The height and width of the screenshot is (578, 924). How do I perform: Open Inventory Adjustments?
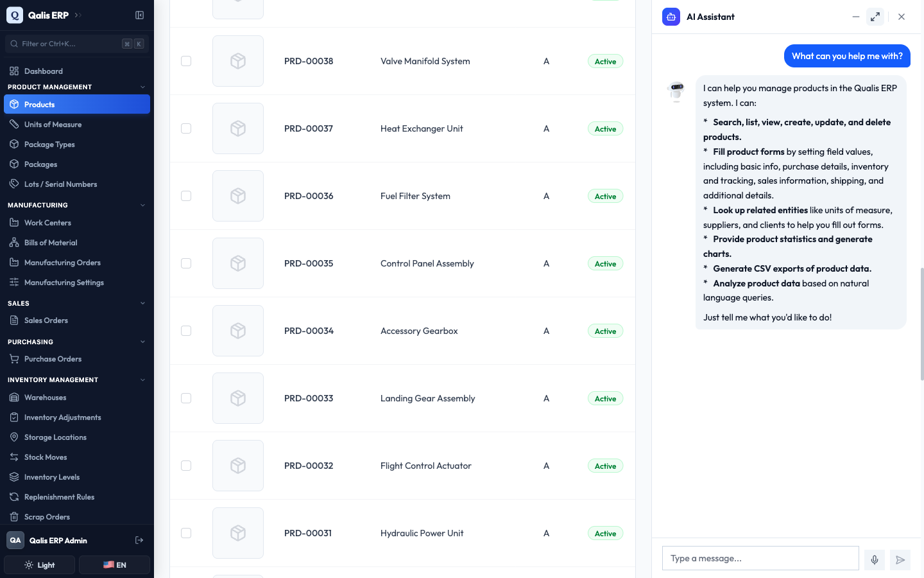tap(77, 417)
